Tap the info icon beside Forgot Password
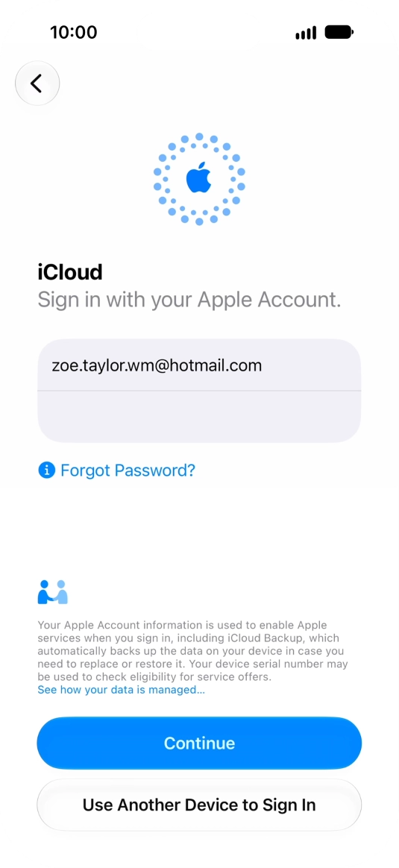Viewport: 399px width, 868px height. (x=46, y=471)
